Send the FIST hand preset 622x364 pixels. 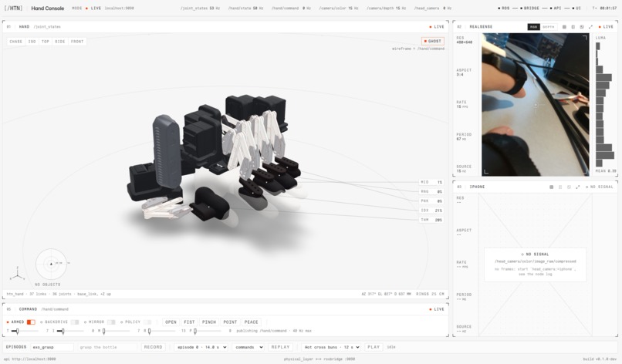coord(189,322)
